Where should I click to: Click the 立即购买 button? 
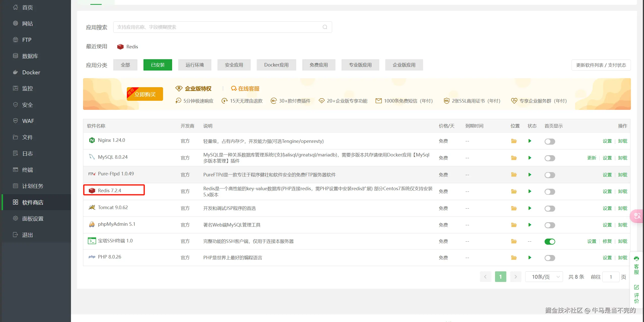pos(145,94)
